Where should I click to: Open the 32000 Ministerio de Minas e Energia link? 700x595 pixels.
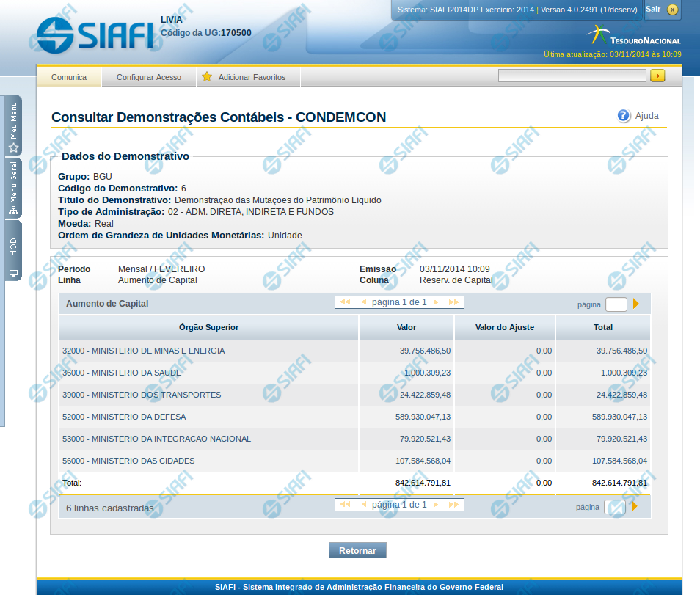(144, 351)
